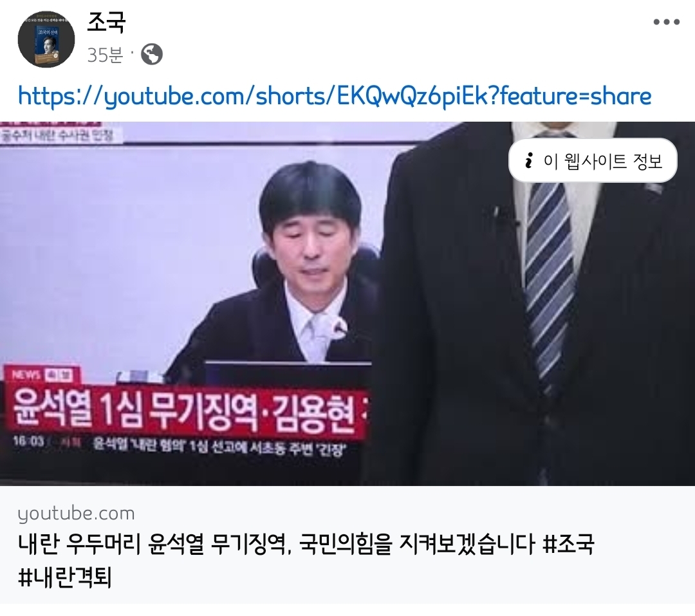This screenshot has height=616, width=695.
Task: Click the striped tie in the preview image
Action: (549, 284)
